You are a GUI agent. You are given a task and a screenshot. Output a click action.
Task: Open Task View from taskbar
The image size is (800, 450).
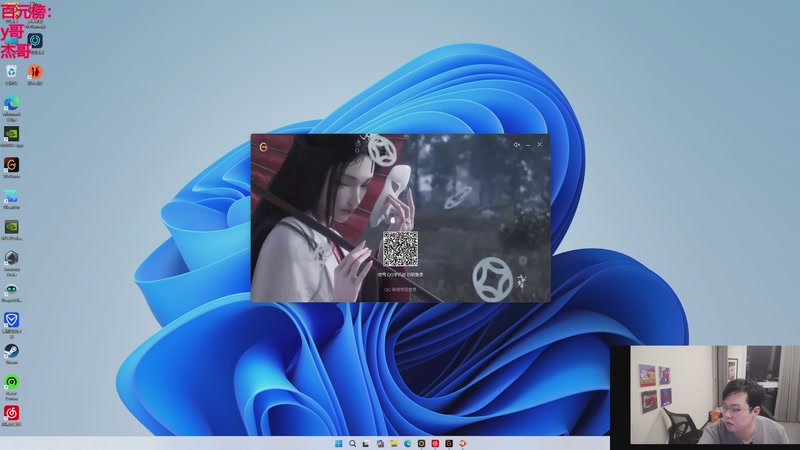click(366, 443)
